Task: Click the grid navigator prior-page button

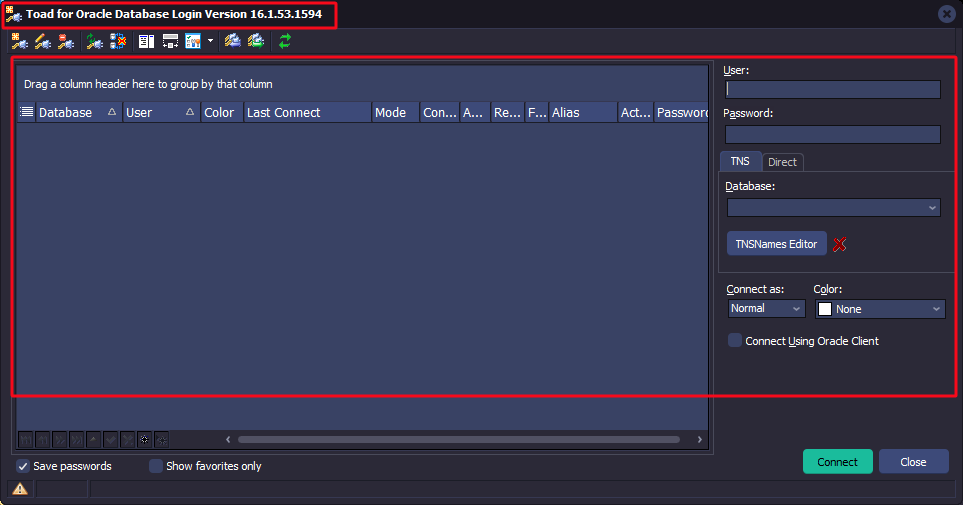Action: [x=42, y=440]
